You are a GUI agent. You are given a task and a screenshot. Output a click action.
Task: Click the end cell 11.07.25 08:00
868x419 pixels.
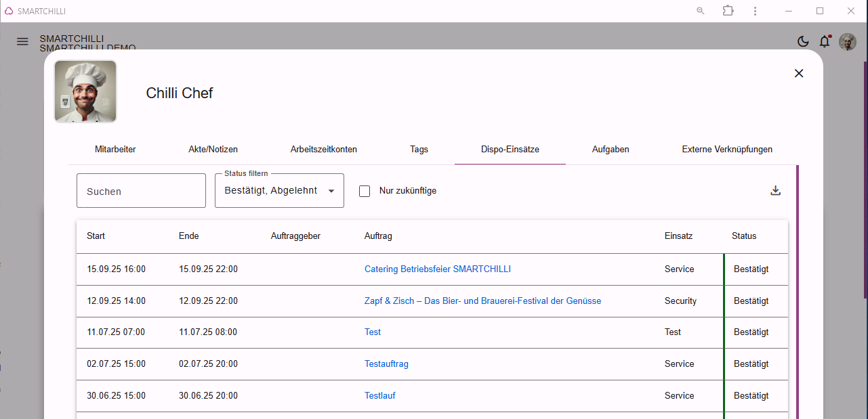(x=208, y=332)
